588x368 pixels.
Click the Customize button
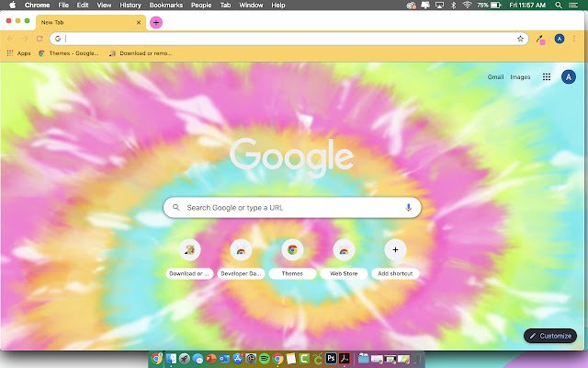[x=550, y=336]
